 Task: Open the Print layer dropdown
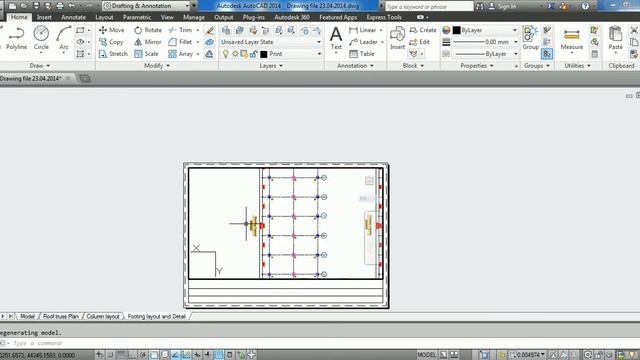coord(320,54)
